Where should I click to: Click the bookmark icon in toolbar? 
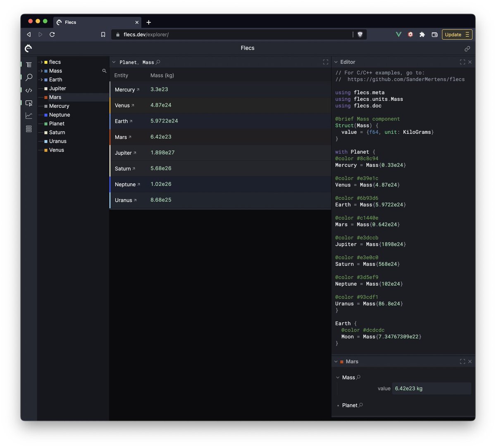tap(103, 34)
